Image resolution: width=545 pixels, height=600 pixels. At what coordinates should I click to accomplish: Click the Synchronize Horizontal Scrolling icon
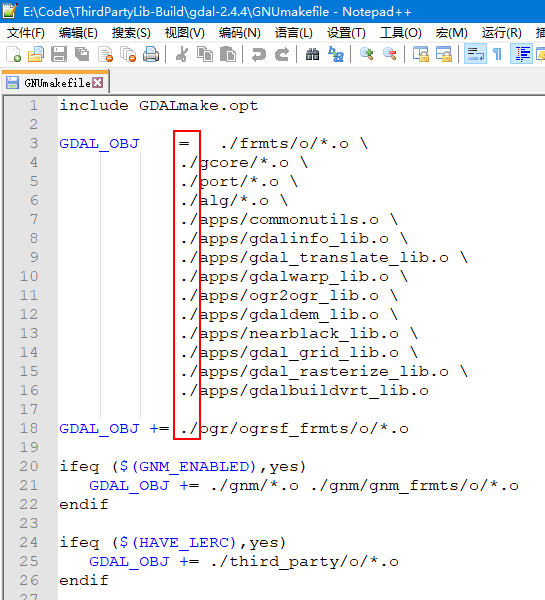pyautogui.click(x=444, y=54)
